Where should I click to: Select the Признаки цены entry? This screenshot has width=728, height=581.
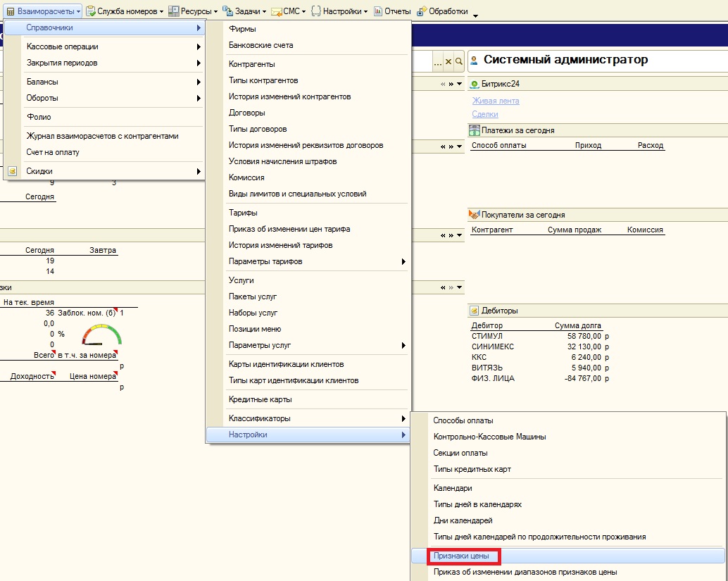(568, 556)
